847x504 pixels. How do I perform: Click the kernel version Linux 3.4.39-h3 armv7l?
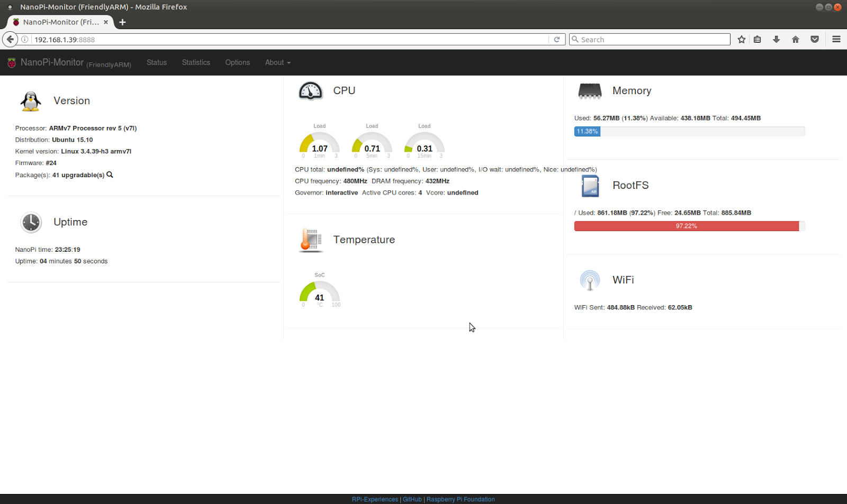(96, 152)
